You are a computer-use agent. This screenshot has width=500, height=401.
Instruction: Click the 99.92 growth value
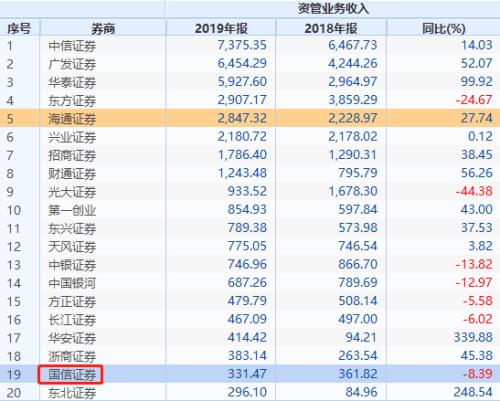point(476,82)
